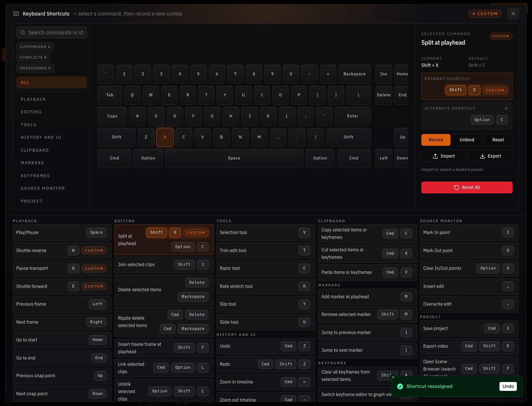Click the red Reset All button
The image size is (532, 406).
point(467,187)
